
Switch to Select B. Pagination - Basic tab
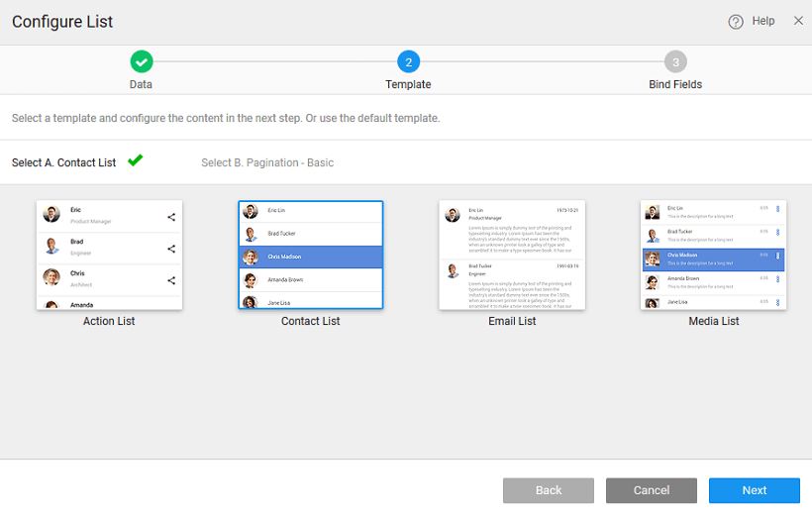click(267, 162)
